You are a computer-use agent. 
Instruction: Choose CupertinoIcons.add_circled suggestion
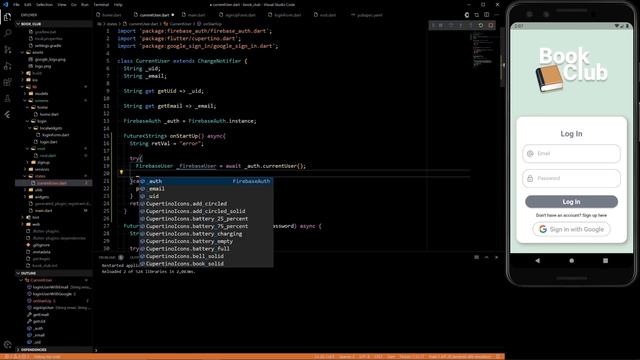[x=206, y=204]
